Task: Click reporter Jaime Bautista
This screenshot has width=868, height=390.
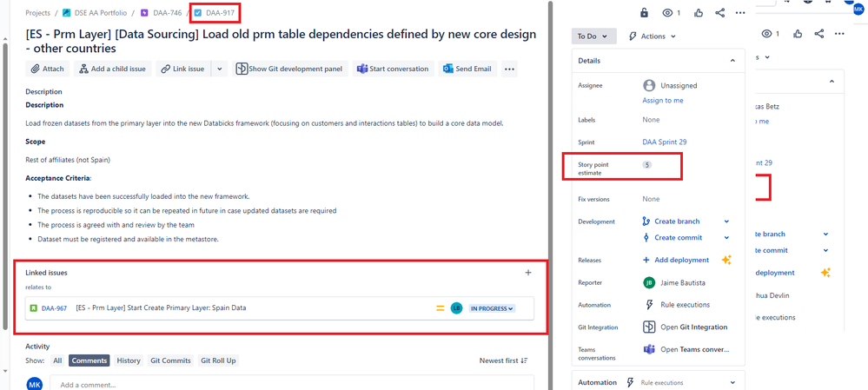Action: pos(683,282)
